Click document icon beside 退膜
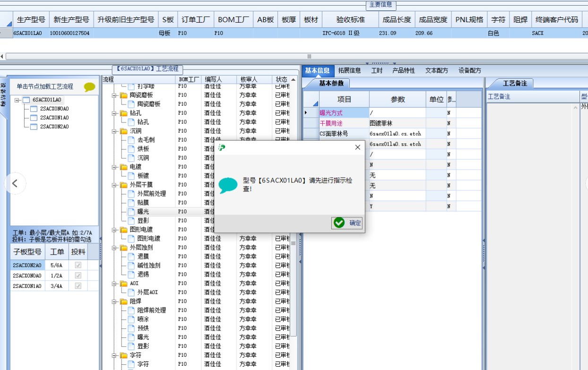Image resolution: width=588 pixels, height=370 pixels. [x=131, y=257]
